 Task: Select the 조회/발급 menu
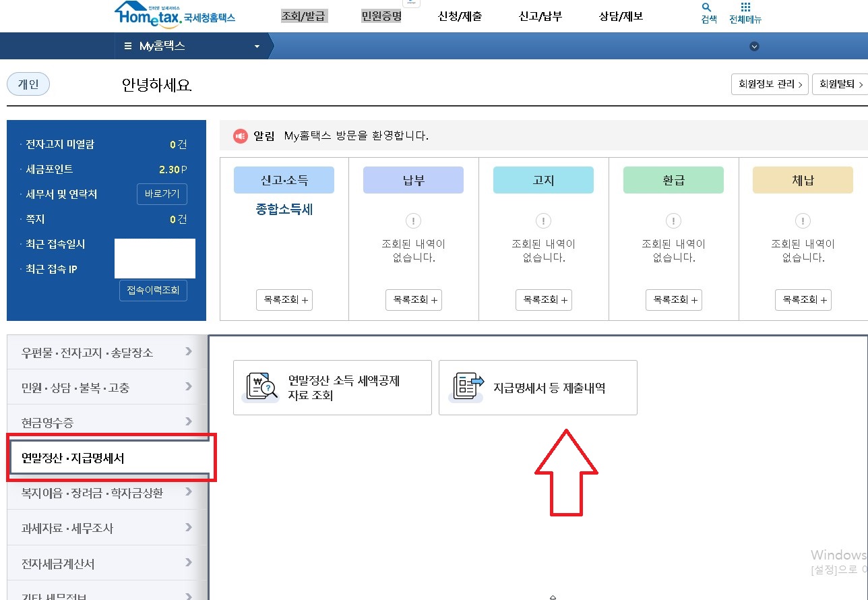[x=305, y=15]
